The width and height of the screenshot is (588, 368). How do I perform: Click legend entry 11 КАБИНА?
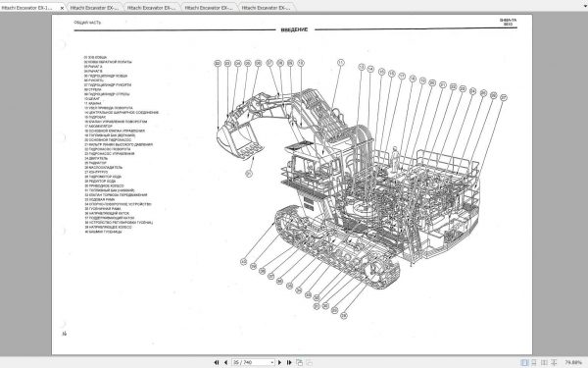tap(93, 103)
